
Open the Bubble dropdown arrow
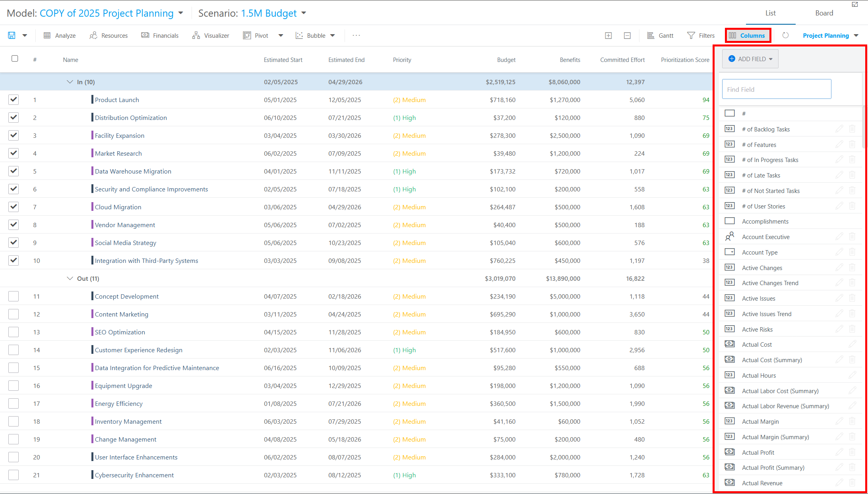[333, 35]
